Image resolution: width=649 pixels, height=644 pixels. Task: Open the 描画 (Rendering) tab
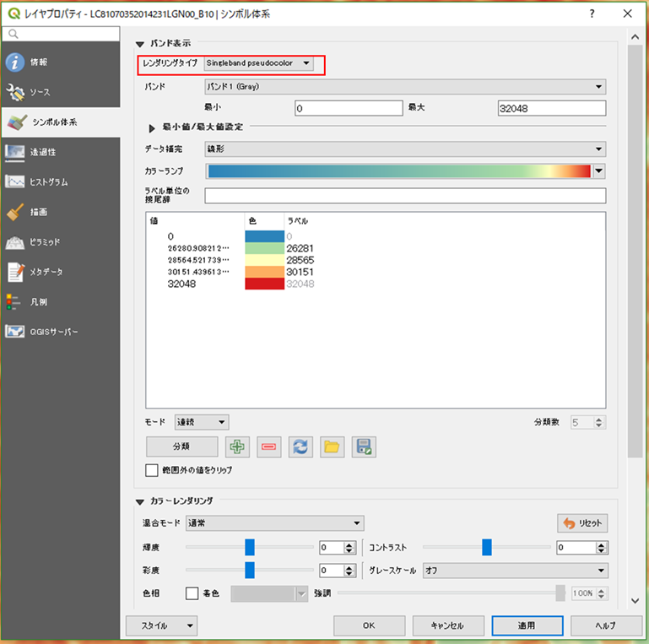coord(61,212)
